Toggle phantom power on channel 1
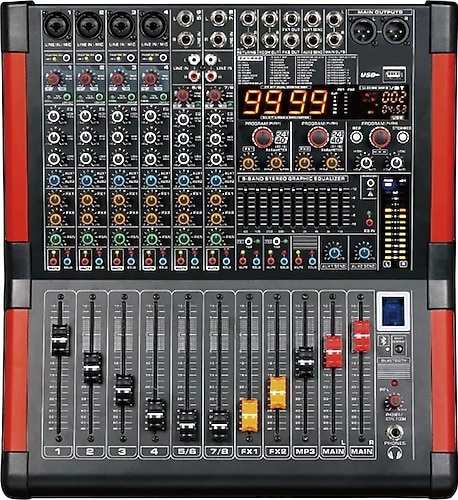The image size is (458, 500). point(67,58)
